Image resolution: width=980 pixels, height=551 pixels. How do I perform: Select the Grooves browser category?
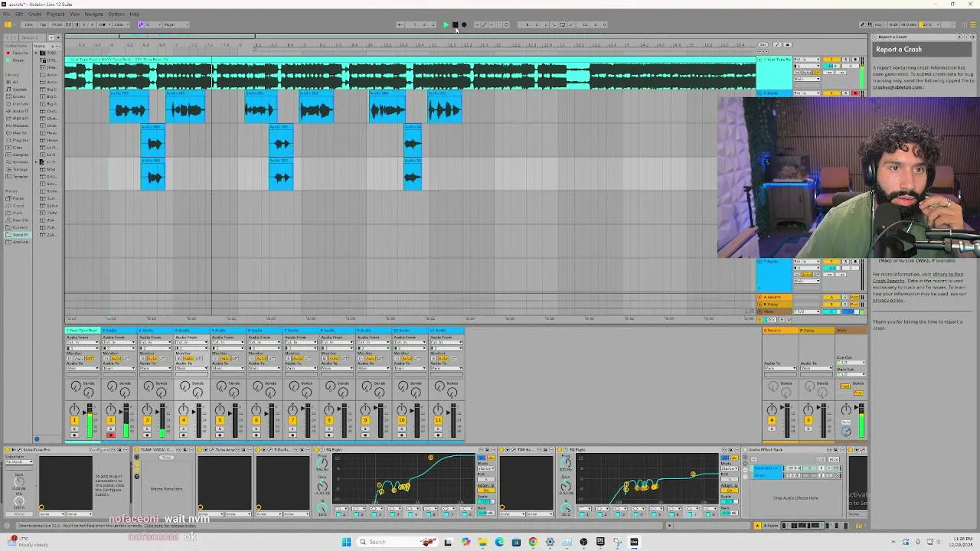tap(18, 162)
